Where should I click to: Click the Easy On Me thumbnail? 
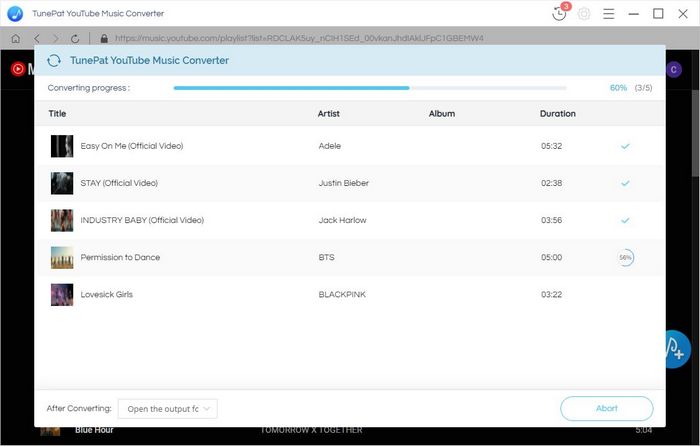[x=62, y=146]
